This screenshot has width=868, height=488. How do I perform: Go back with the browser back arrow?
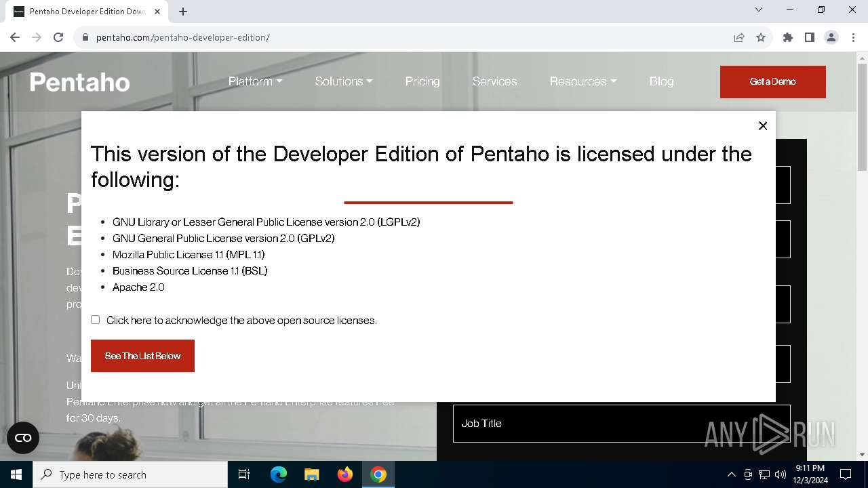coord(15,37)
